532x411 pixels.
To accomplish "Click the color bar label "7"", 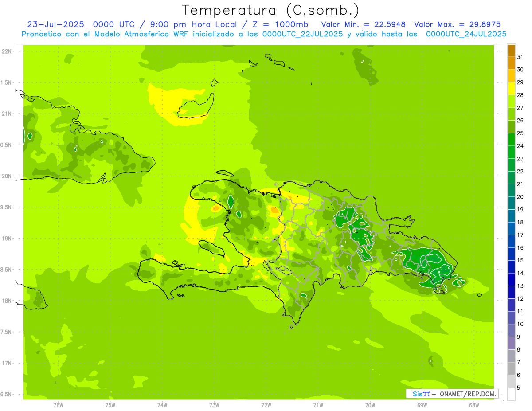I will click(519, 362).
